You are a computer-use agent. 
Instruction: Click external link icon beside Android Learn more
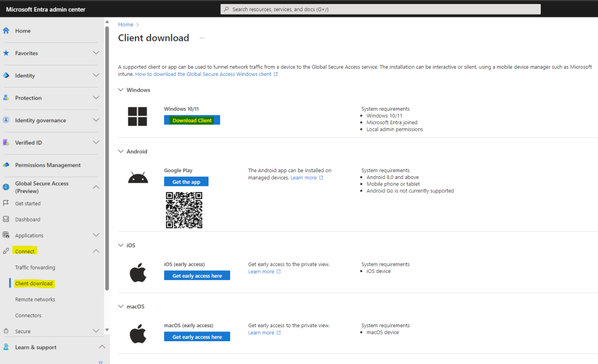[321, 178]
